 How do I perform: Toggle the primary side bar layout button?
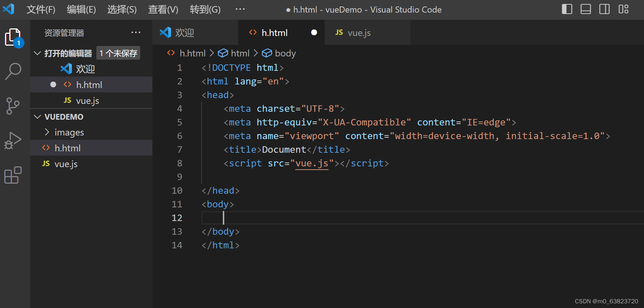click(567, 9)
